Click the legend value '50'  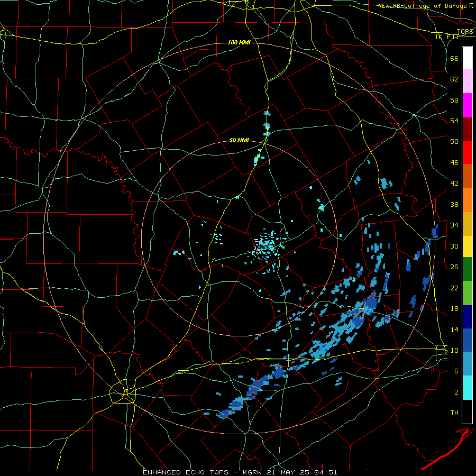pos(454,142)
